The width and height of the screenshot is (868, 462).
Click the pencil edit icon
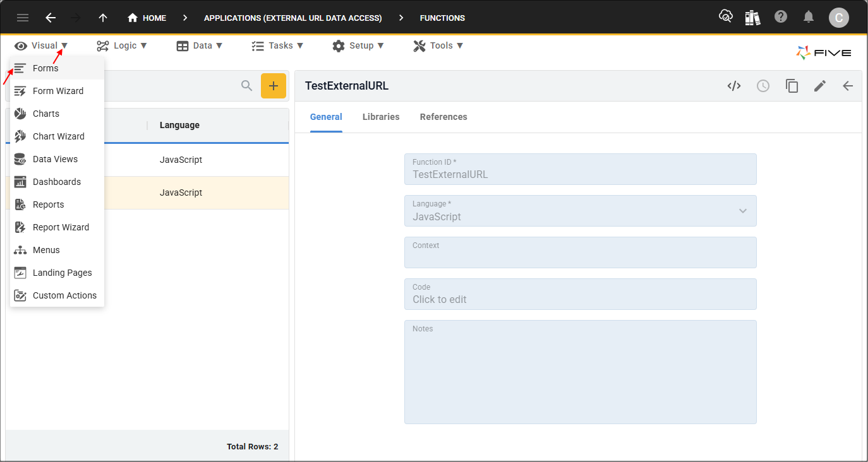[819, 86]
